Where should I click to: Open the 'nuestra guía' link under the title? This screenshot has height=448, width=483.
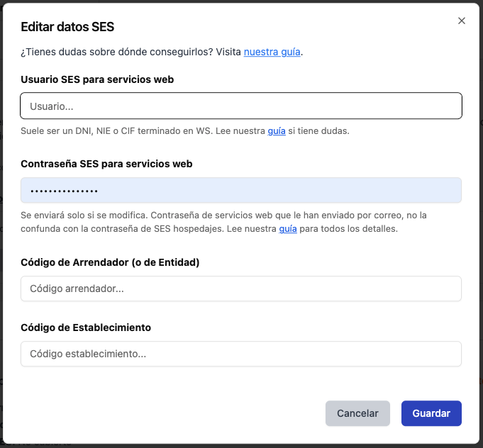click(x=272, y=52)
